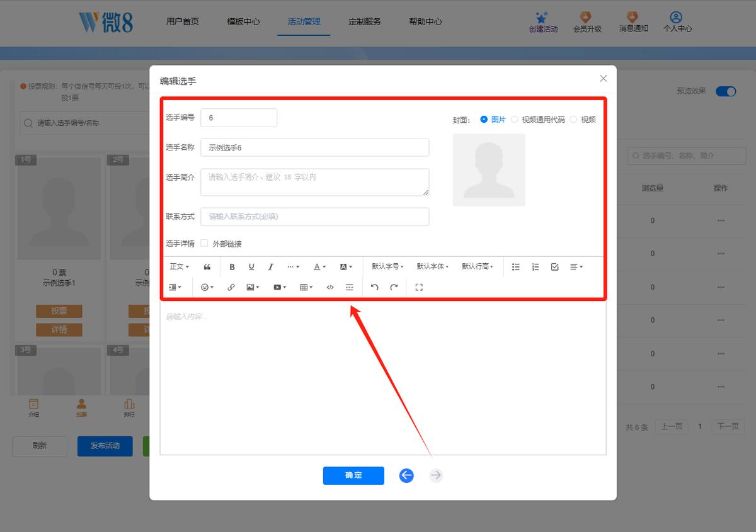
Task: Click into the 请输入内容 editor area
Action: tap(383, 378)
